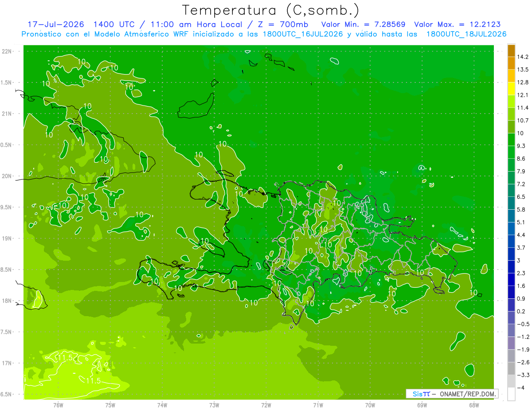The height and width of the screenshot is (411, 532).
Task: Select the '17-Jul-2026' forecast date text
Action: coord(56,24)
